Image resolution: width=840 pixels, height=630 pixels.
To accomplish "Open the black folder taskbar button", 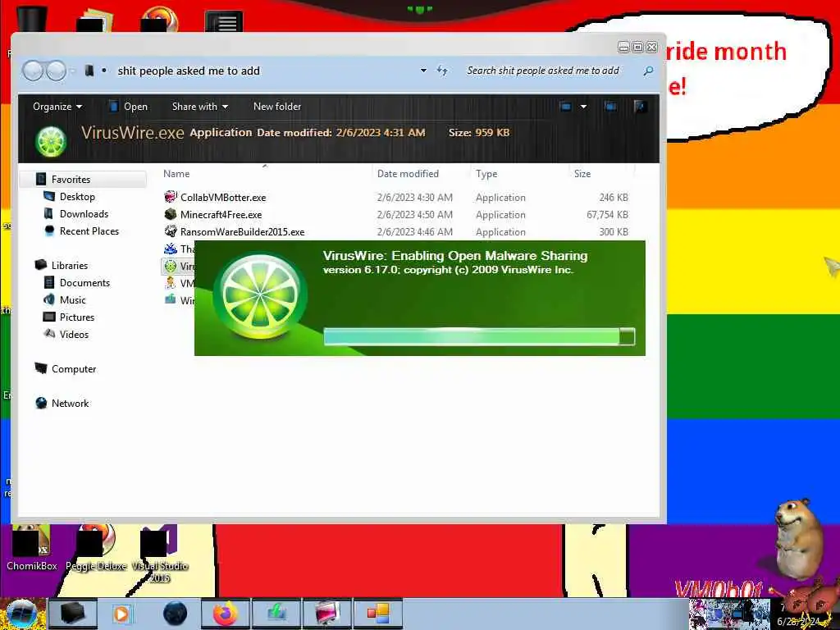I will click(72, 614).
